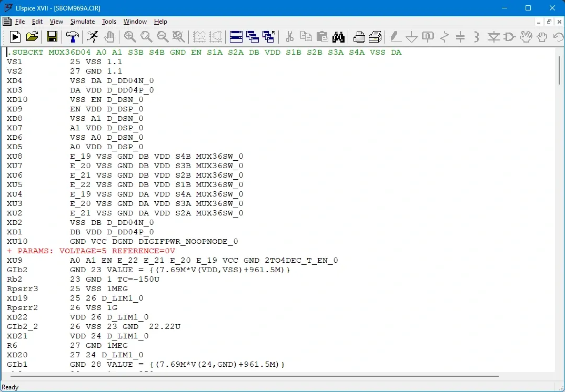The image size is (565, 392).
Task: Click the 'R6' 27 GND 1MEG line
Action: point(67,345)
